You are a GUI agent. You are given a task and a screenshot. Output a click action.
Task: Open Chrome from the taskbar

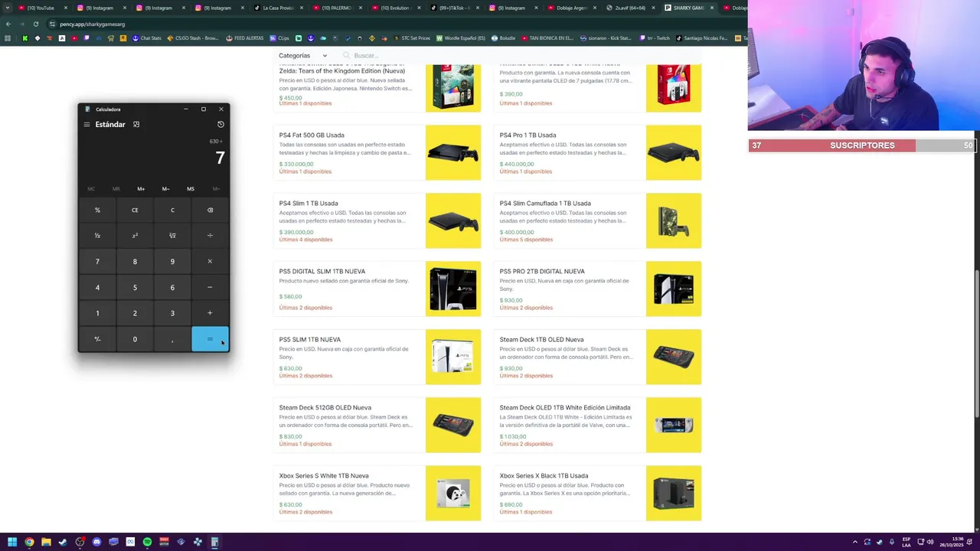click(29, 542)
